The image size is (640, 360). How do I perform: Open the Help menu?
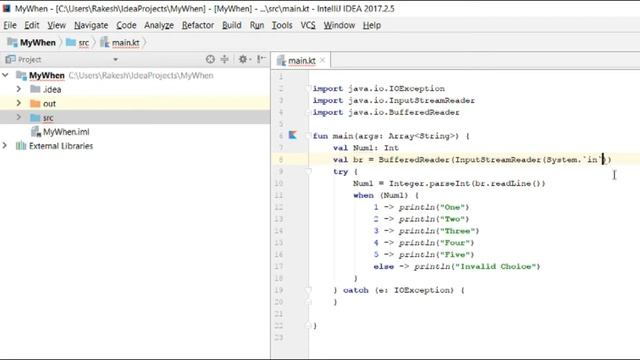[x=371, y=25]
